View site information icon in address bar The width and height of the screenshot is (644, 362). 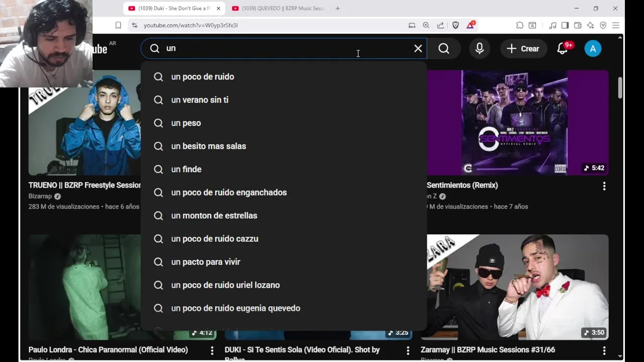click(134, 25)
